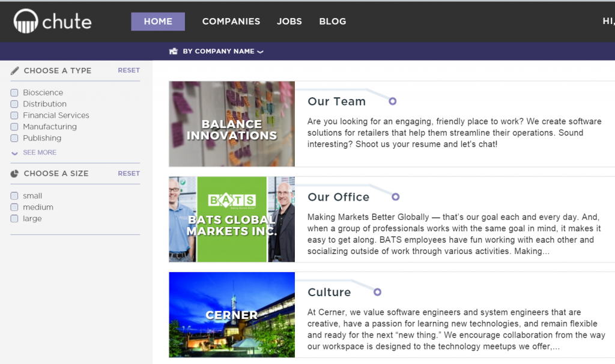615x364 pixels.
Task: Open the Jobs page from navigation
Action: (x=289, y=22)
